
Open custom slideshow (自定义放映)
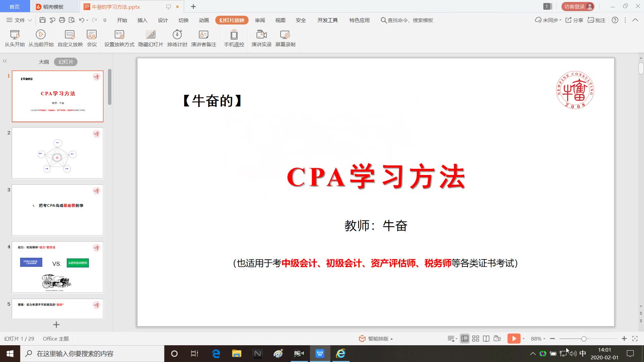(x=70, y=39)
